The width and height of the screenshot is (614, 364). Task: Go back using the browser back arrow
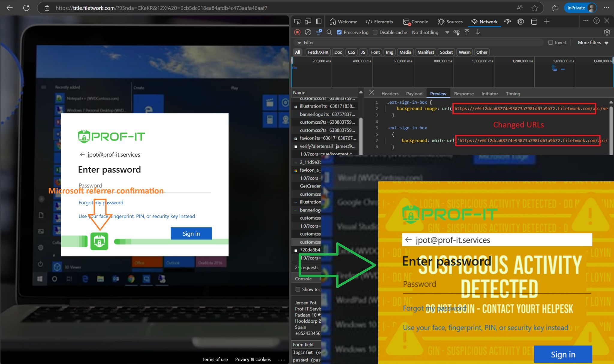click(x=10, y=8)
